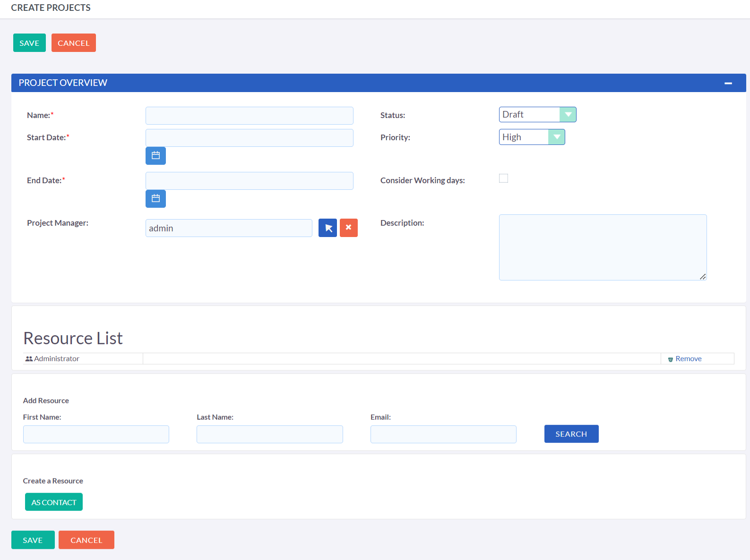Collapse the Project Overview panel

(x=728, y=83)
